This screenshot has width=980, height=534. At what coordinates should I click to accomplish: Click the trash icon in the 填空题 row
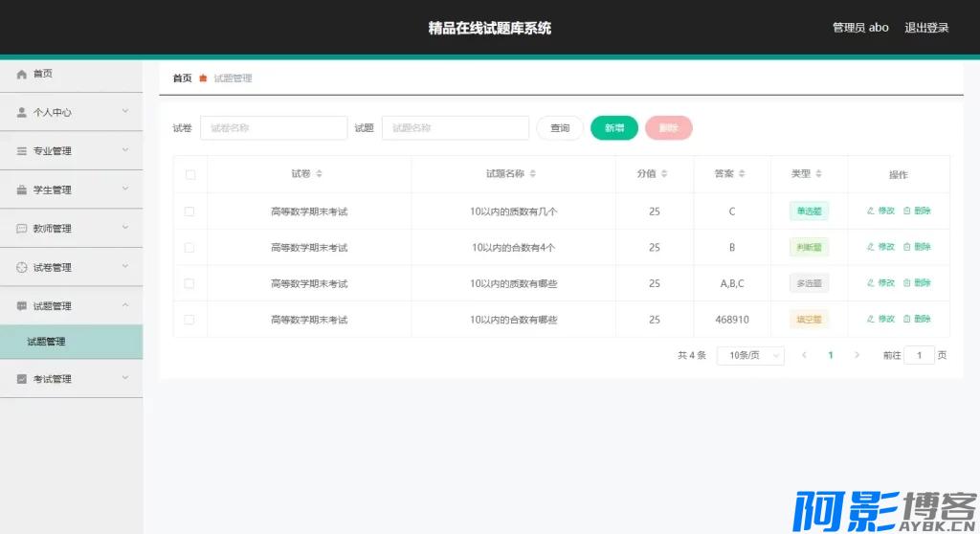tap(907, 319)
